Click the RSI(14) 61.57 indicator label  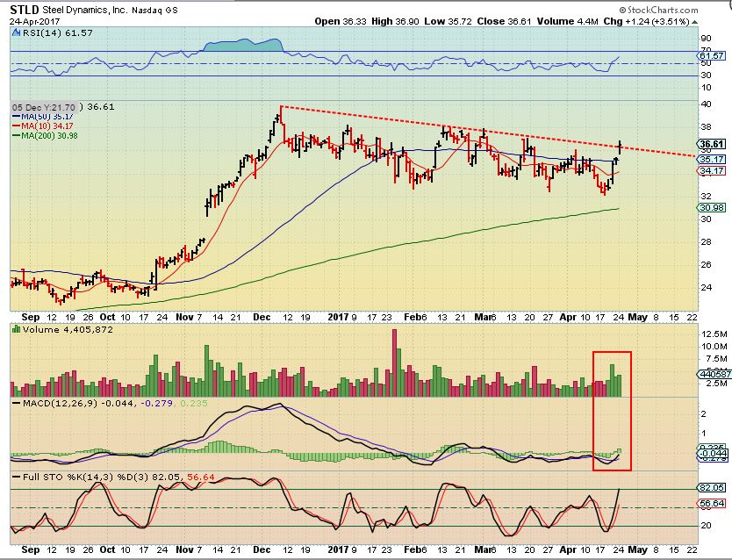pos(57,32)
